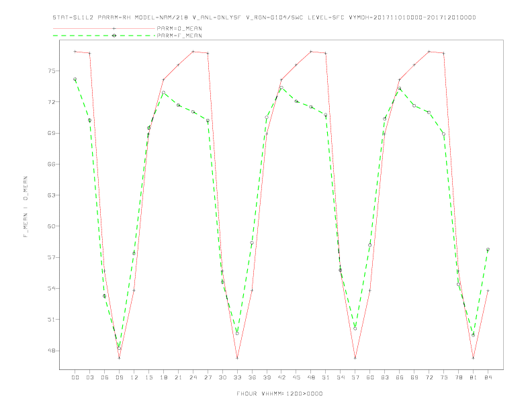Image resolution: width=532 pixels, height=411 pixels.
Task: Click the PARM=F_MEAN legend label
Action: click(179, 36)
